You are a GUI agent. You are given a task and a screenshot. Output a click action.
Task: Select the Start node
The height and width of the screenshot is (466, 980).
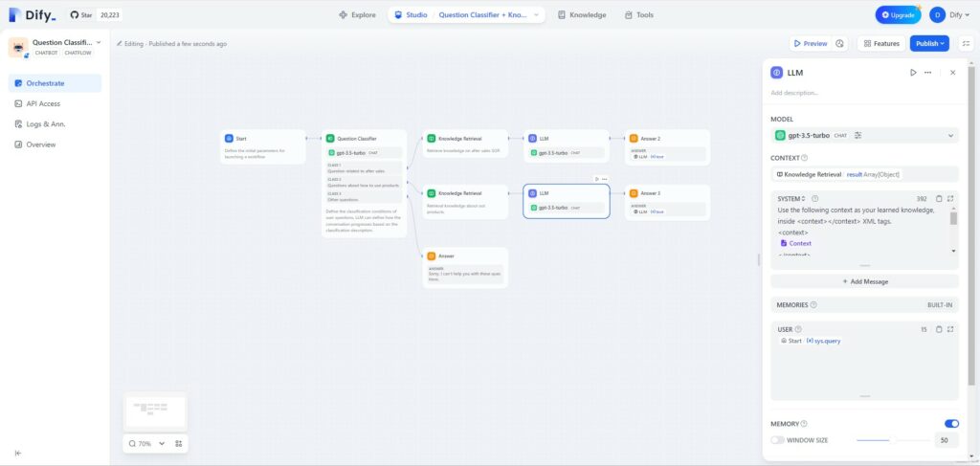pos(263,146)
